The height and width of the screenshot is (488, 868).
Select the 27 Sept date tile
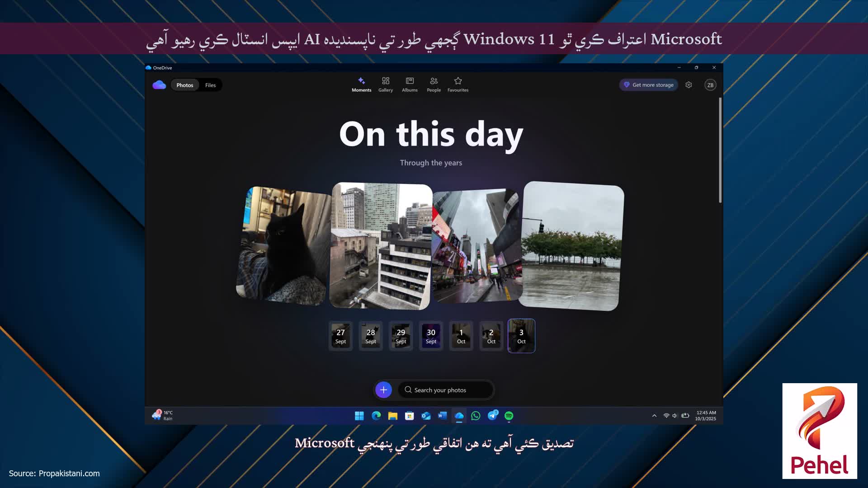(x=340, y=336)
